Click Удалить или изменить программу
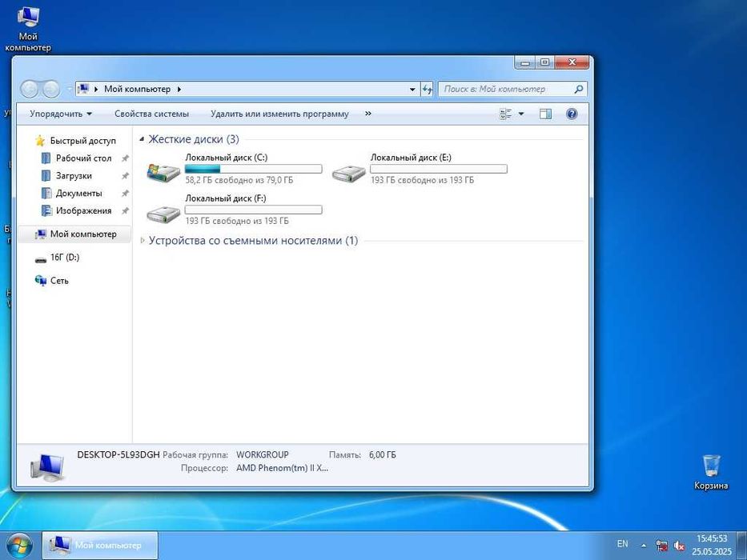 point(279,114)
